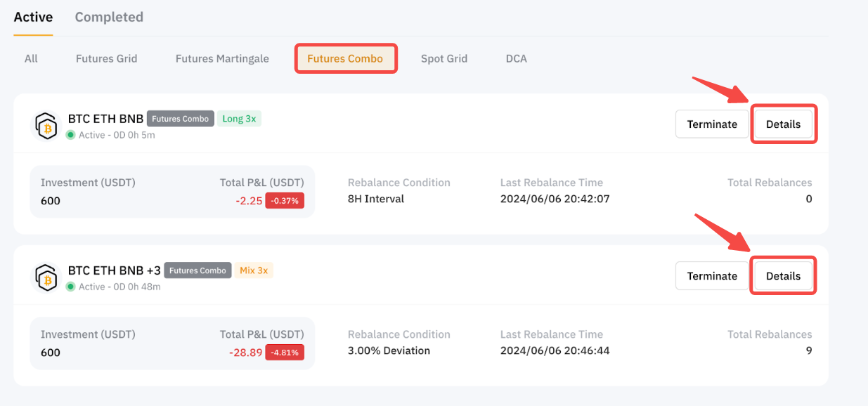Switch to the Active tab
This screenshot has width=868, height=406.
(33, 17)
